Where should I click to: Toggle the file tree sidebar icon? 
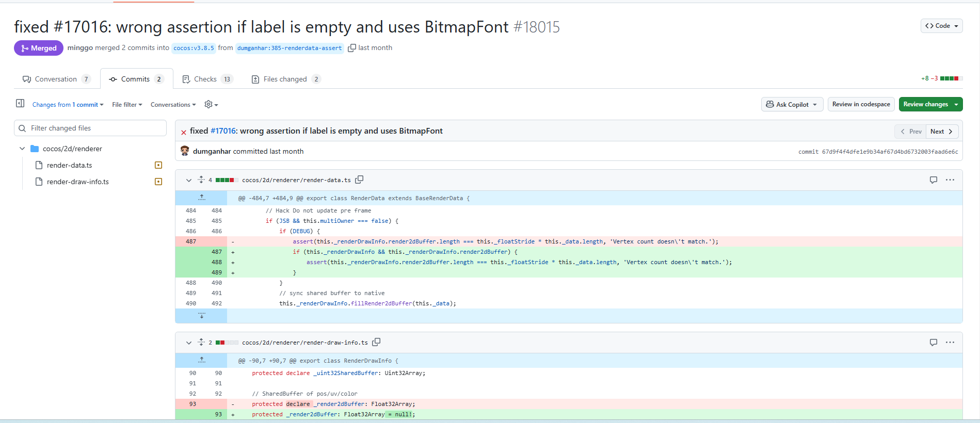[20, 104]
